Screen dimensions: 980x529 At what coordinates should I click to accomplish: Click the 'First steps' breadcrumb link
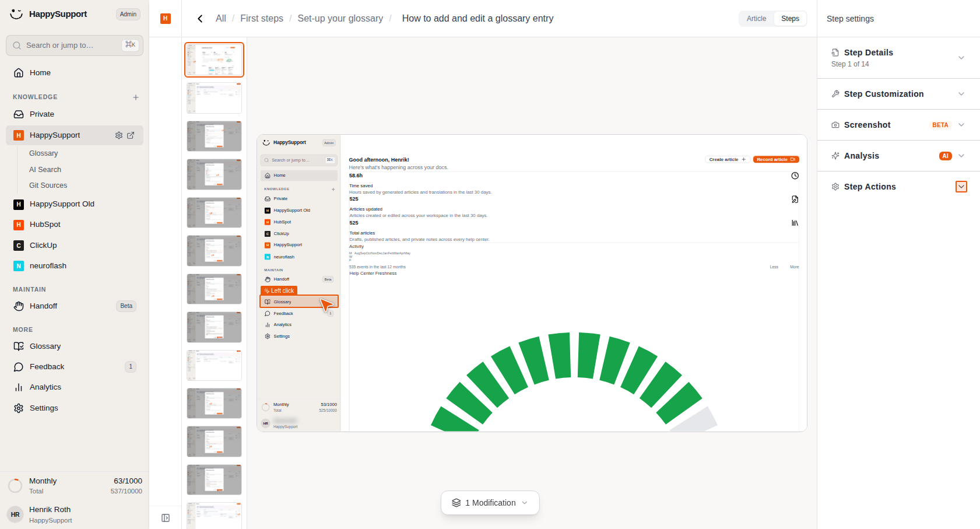262,19
